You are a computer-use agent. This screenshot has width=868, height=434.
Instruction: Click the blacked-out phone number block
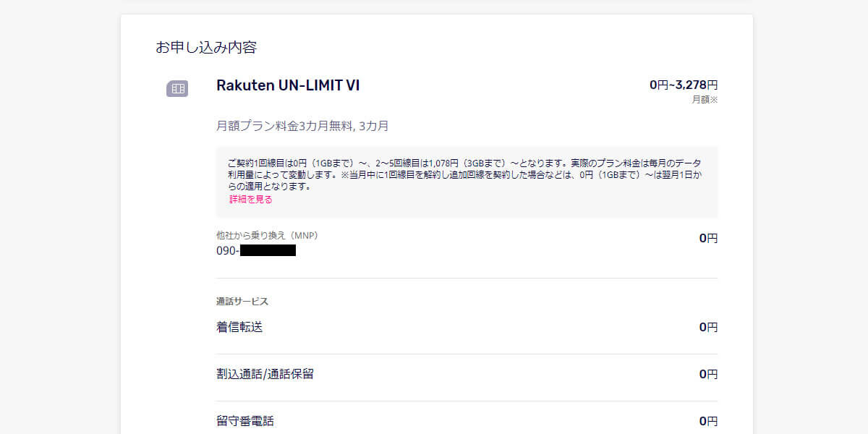click(268, 251)
